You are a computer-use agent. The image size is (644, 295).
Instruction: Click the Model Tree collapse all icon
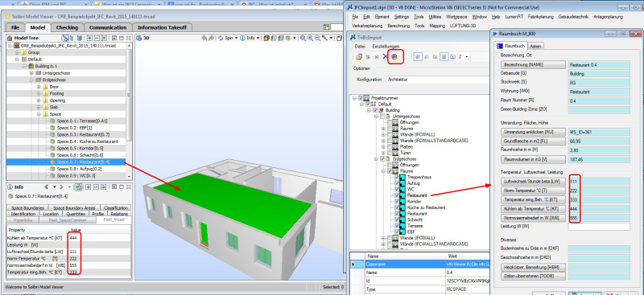click(96, 38)
